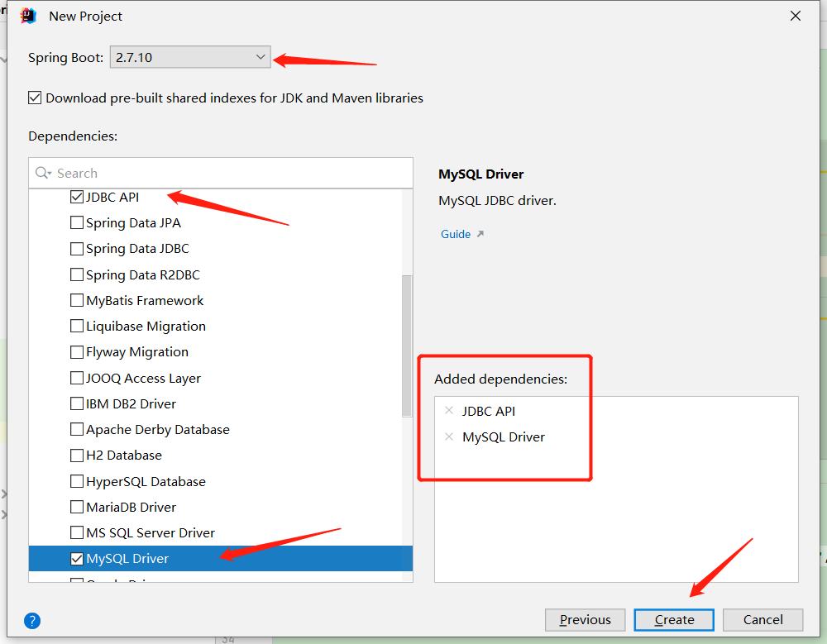
Task: Click the Create button
Action: (674, 620)
